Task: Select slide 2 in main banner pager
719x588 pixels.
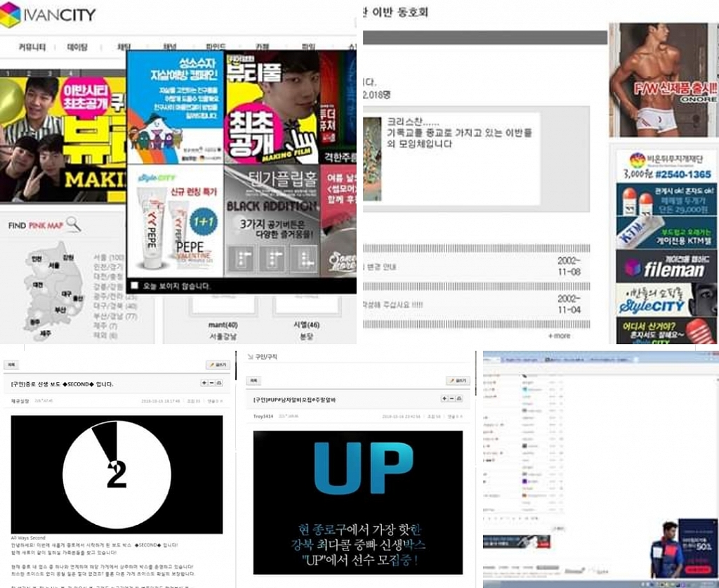Action: (x=28, y=73)
